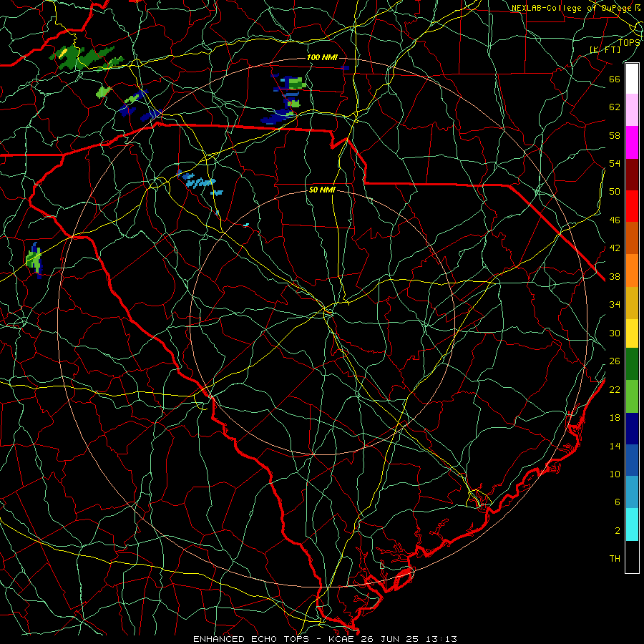Click the light blue legend swatch near 6
Image resolution: width=644 pixels, height=644 pixels.
click(632, 492)
